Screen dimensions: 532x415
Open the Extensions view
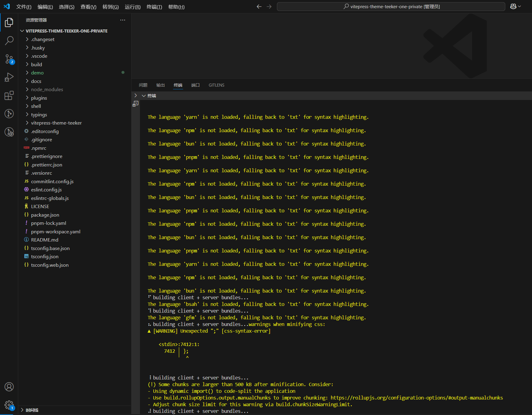[x=9, y=95]
